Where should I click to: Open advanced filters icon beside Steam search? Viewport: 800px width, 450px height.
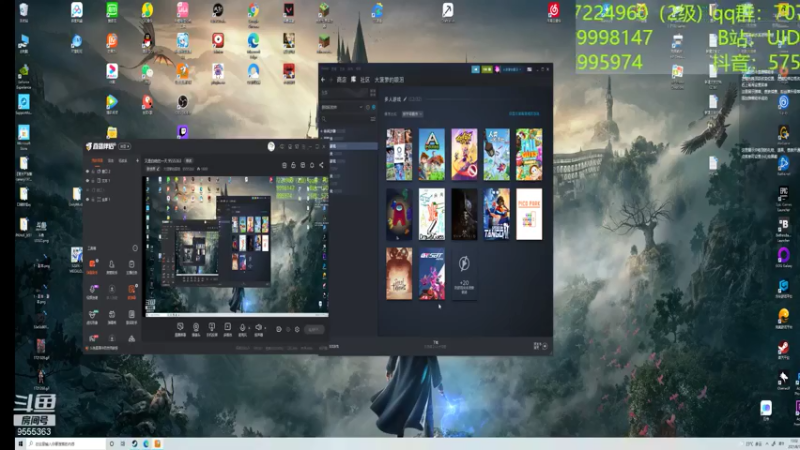pos(373,119)
